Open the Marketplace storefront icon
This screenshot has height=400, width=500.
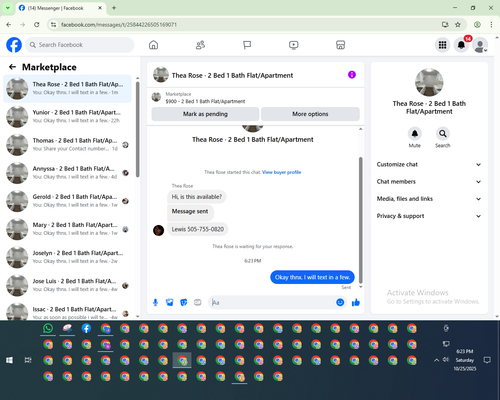point(340,45)
